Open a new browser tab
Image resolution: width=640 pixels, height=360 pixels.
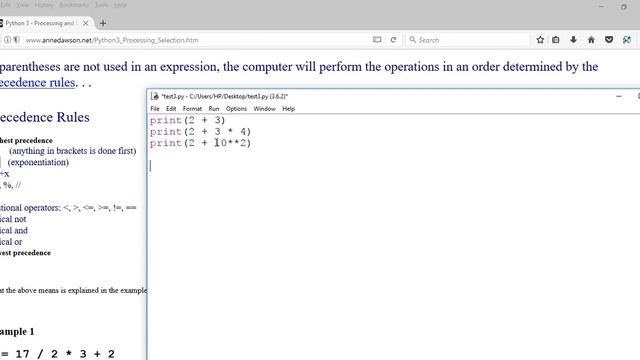(103, 23)
